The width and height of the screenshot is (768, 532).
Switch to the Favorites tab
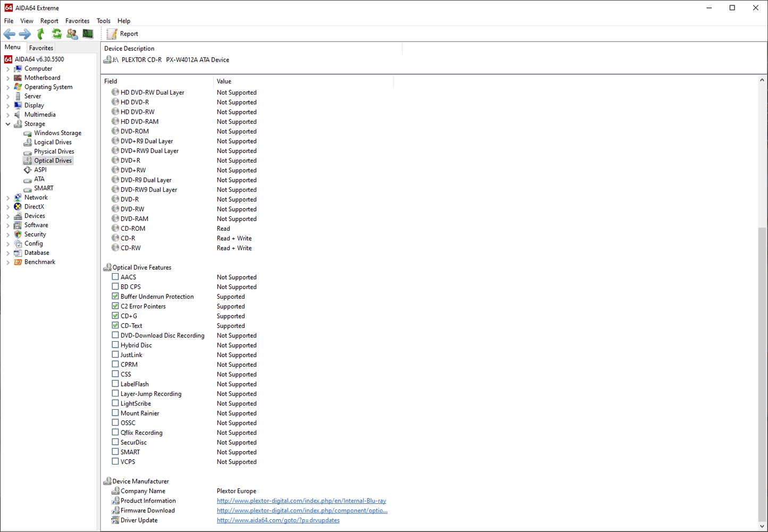(41, 48)
